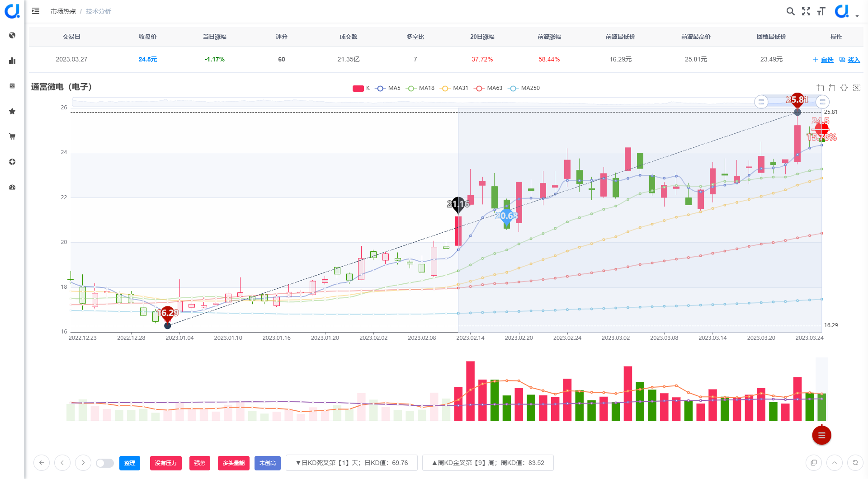Click the 收盘价 column header
Image resolution: width=868 pixels, height=479 pixels.
[148, 37]
